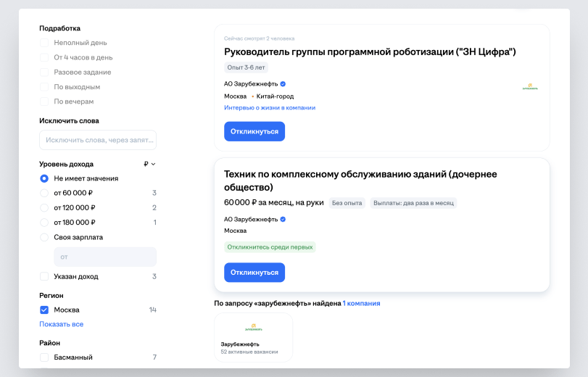
Task: Select the Своя зарплата radio button
Action: (44, 237)
